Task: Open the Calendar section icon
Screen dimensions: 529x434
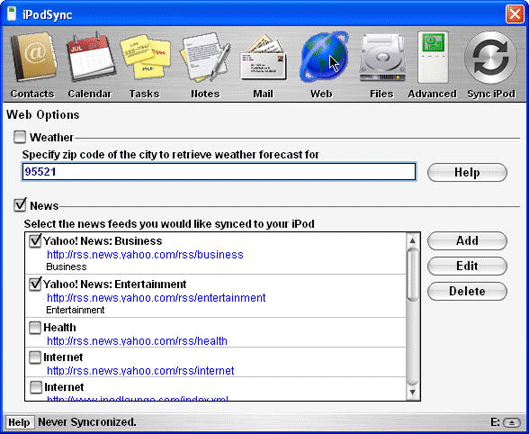Action: (x=90, y=58)
